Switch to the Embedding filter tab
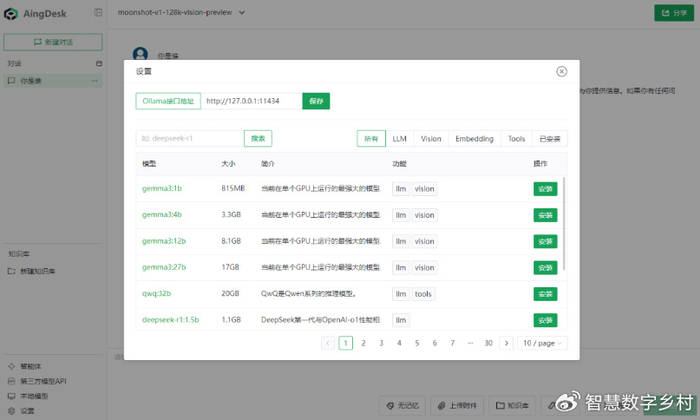 474,139
